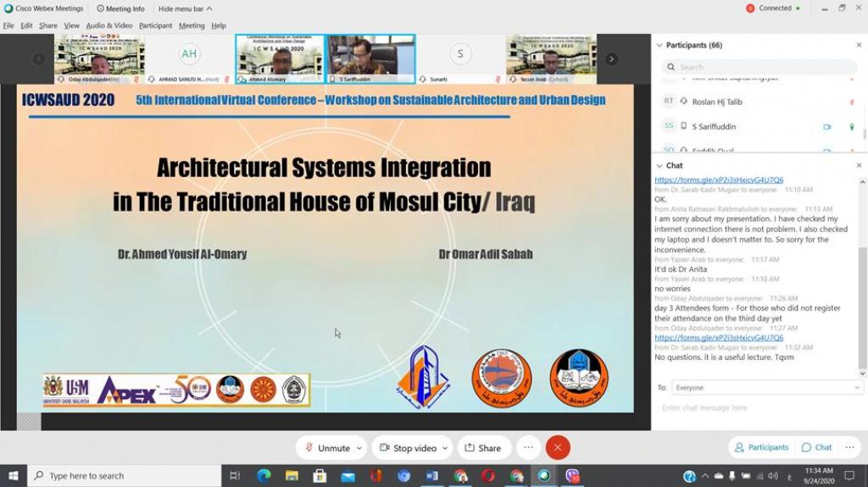868x487 pixels.
Task: Toggle the Participants panel button
Action: [761, 447]
